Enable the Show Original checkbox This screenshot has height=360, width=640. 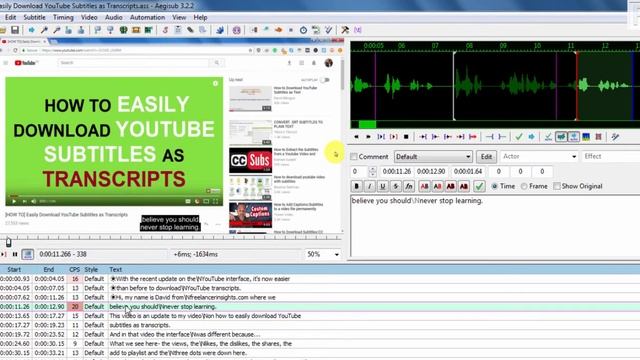pos(557,186)
